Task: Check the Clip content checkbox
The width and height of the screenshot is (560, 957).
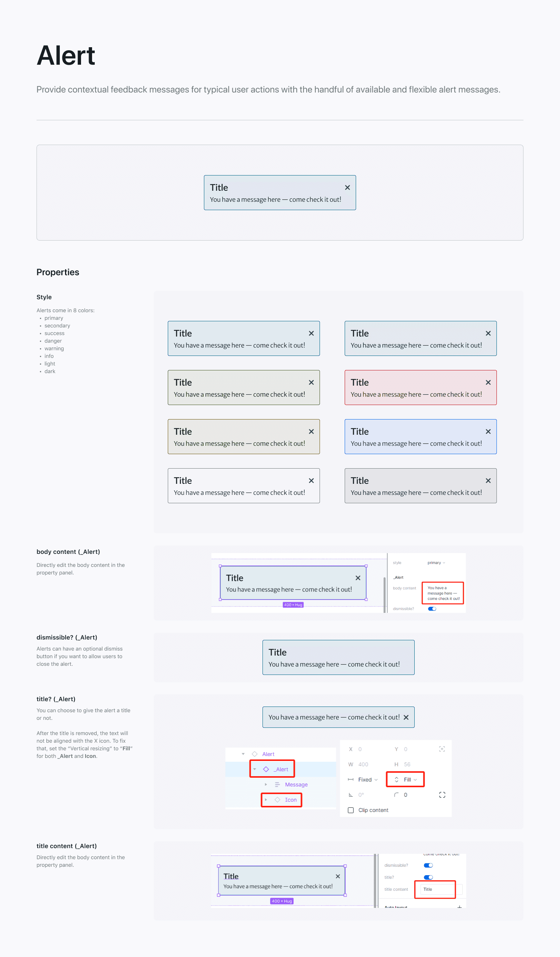Action: click(x=351, y=810)
